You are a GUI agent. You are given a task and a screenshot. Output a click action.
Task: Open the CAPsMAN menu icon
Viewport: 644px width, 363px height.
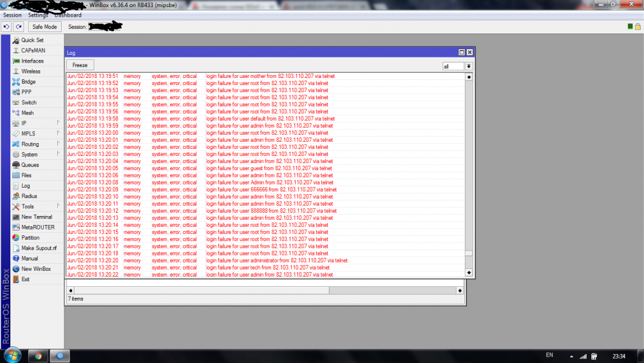tap(16, 50)
